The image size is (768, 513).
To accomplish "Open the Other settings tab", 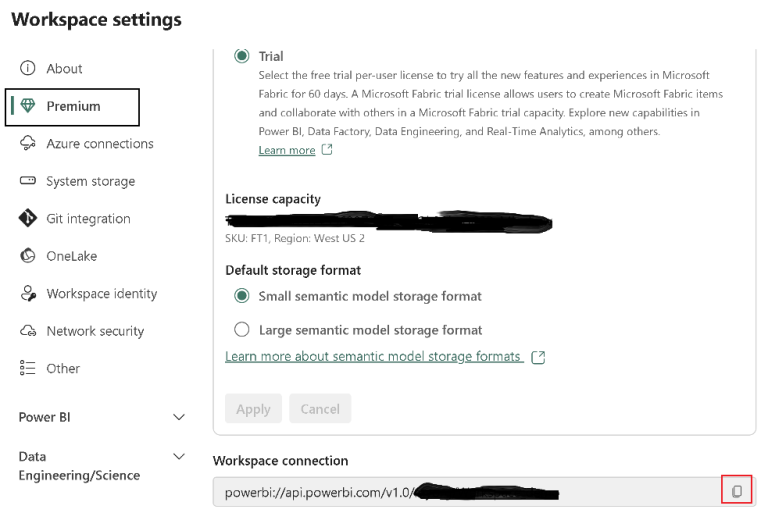I will 62,369.
